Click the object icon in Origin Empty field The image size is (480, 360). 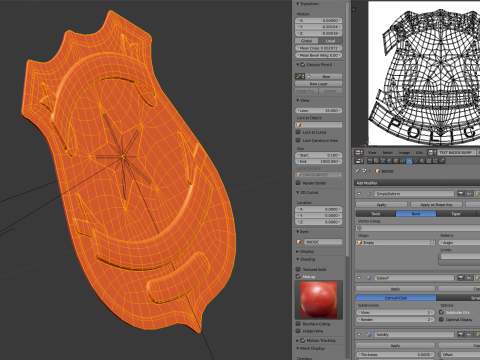point(360,243)
